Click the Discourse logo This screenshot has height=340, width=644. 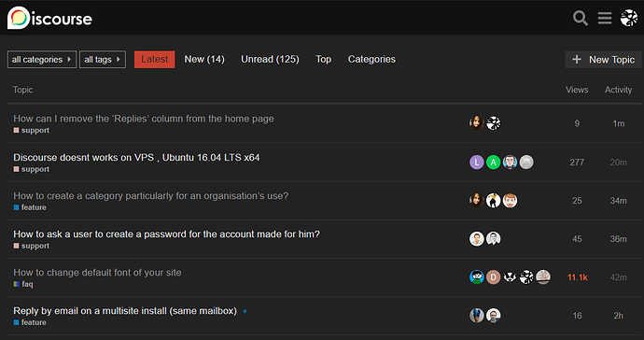pyautogui.click(x=49, y=18)
